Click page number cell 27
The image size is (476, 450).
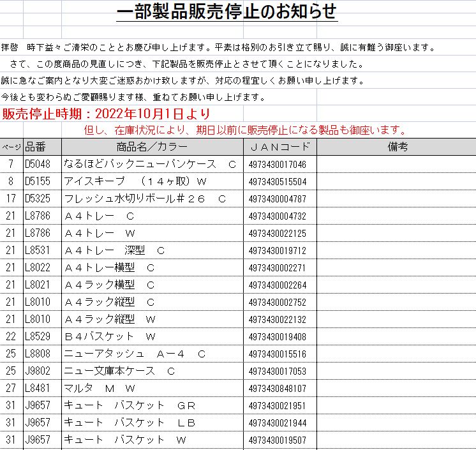11,388
